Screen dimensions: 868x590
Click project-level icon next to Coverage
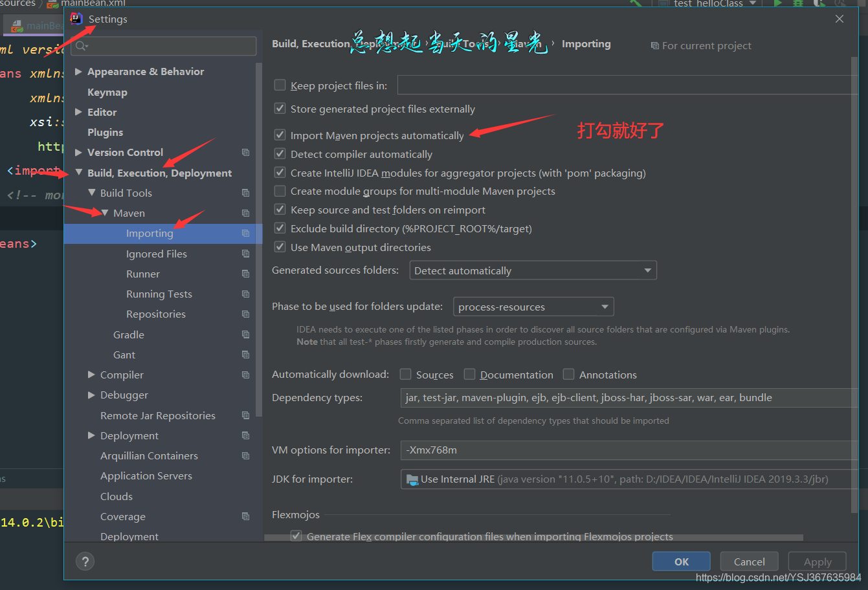(245, 516)
